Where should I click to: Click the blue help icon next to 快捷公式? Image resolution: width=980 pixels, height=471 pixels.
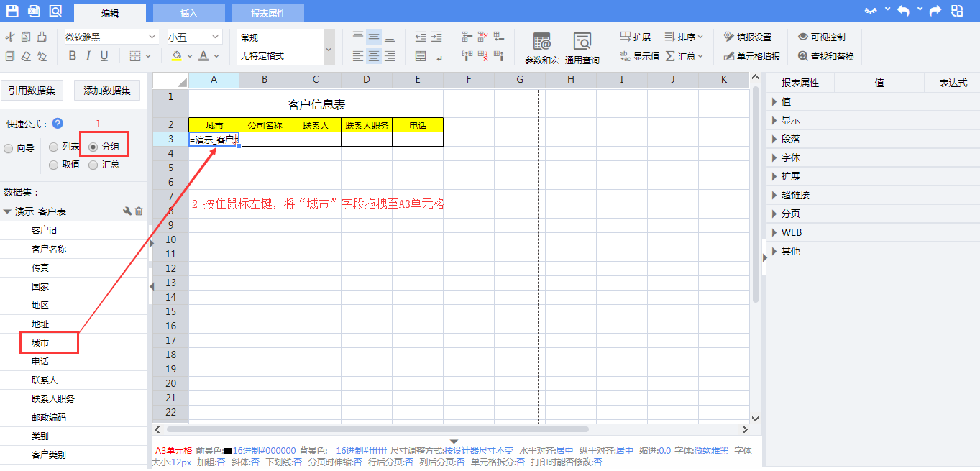pos(58,123)
